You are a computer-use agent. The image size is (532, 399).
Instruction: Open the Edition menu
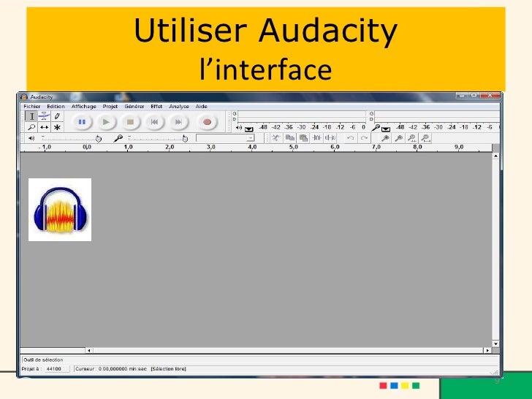56,106
